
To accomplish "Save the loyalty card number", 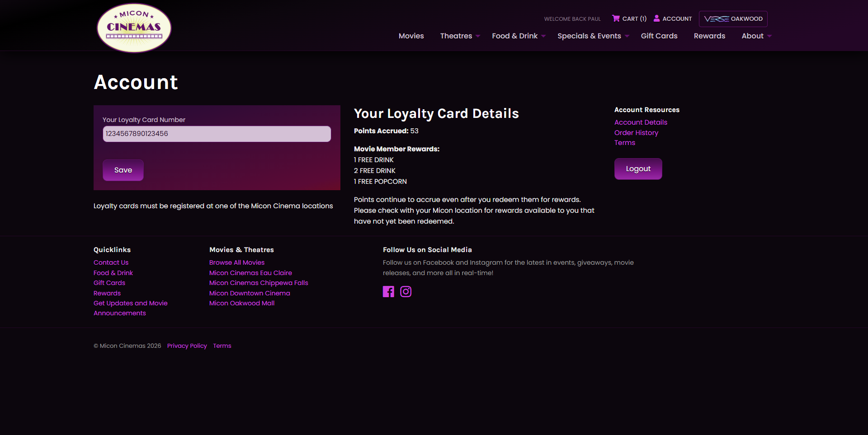I will click(123, 170).
